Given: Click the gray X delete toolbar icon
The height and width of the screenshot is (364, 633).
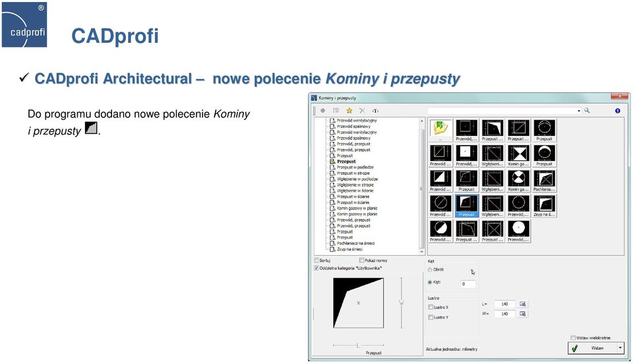Looking at the screenshot, I should click(362, 111).
